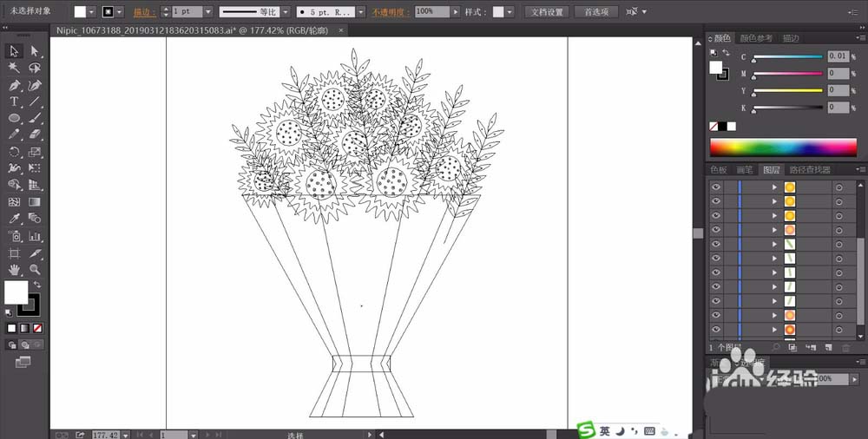Select the Mesh tool
868x439 pixels.
tap(15, 202)
